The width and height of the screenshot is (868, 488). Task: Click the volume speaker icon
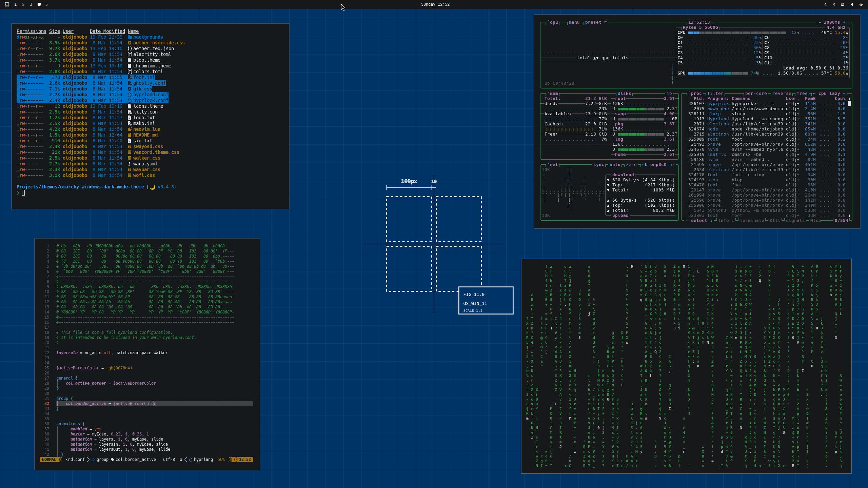point(852,4)
